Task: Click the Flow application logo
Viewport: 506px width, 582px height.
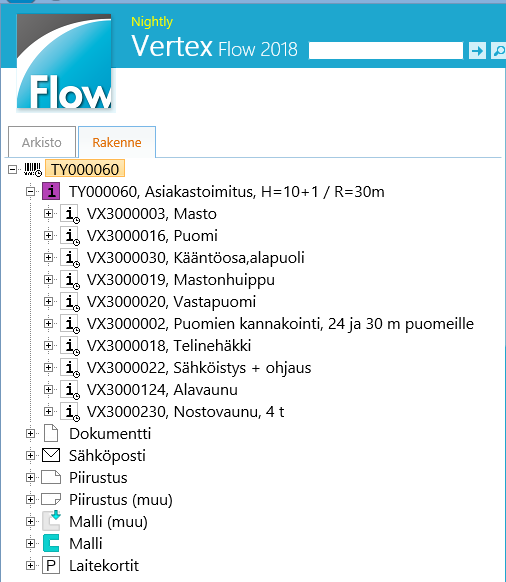Action: [64, 61]
